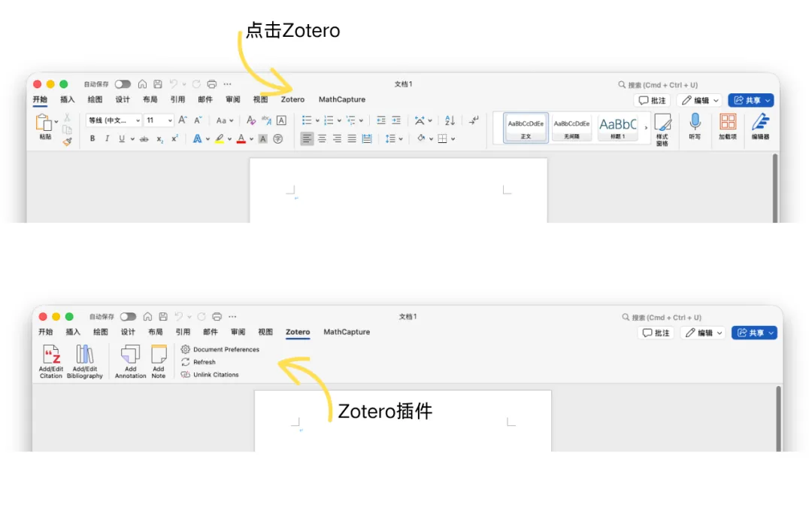Toggle 自动保存 AutoSave switch in lower window
The width and height of the screenshot is (812, 508).
click(x=128, y=316)
